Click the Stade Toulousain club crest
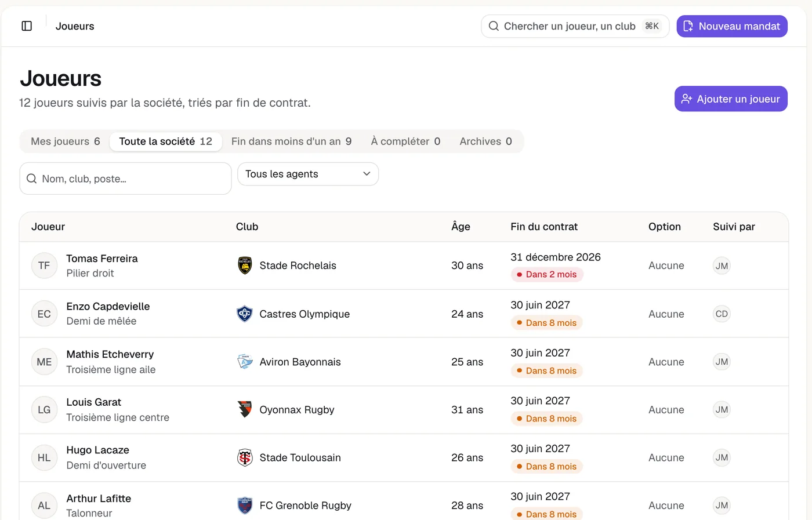This screenshot has width=812, height=520. [245, 457]
